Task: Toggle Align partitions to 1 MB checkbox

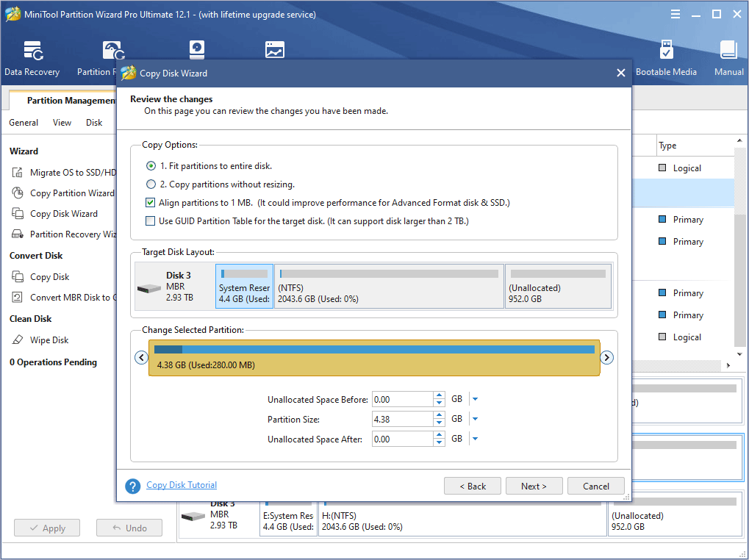Action: (151, 202)
